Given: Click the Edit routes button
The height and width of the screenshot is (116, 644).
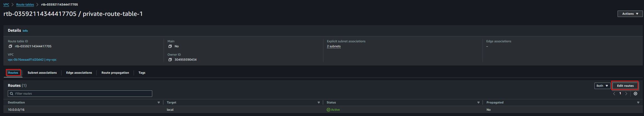Looking at the screenshot, I should 625,86.
